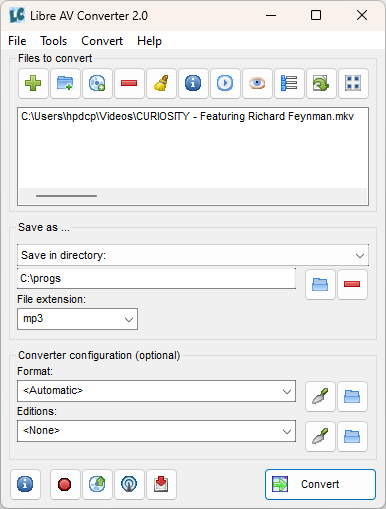Open the Convert menu
Image resolution: width=386 pixels, height=509 pixels.
(102, 41)
